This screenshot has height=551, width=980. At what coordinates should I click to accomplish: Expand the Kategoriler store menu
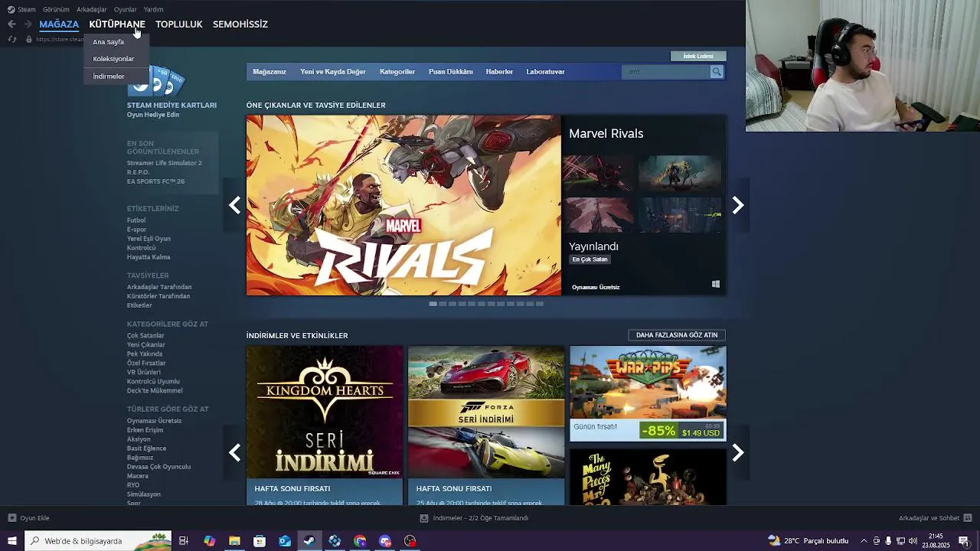pos(397,72)
